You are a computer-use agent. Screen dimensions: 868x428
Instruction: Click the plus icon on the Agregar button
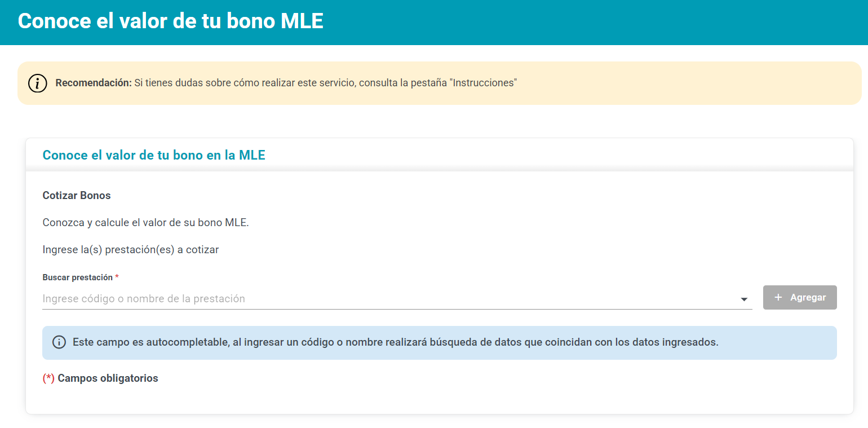778,298
